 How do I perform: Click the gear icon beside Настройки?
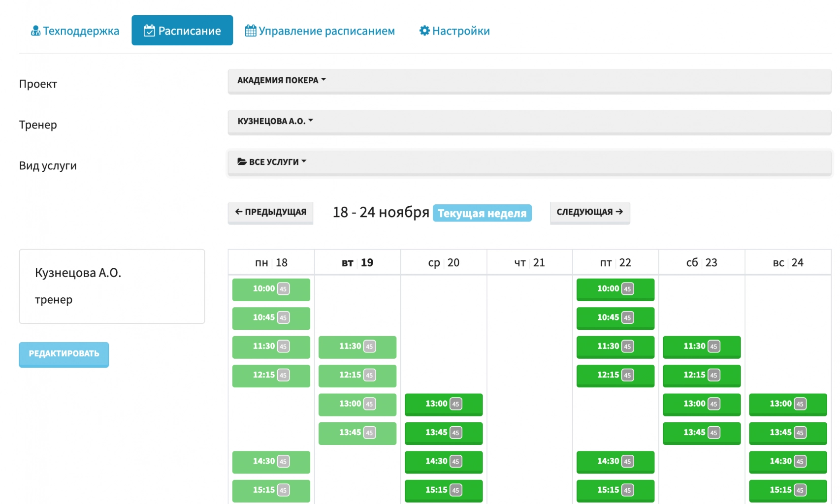point(424,31)
